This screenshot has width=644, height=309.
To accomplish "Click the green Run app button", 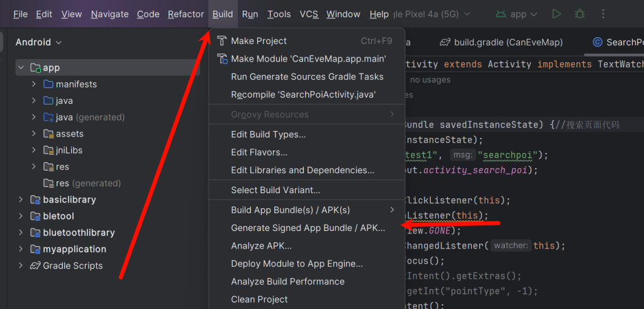I will point(556,14).
